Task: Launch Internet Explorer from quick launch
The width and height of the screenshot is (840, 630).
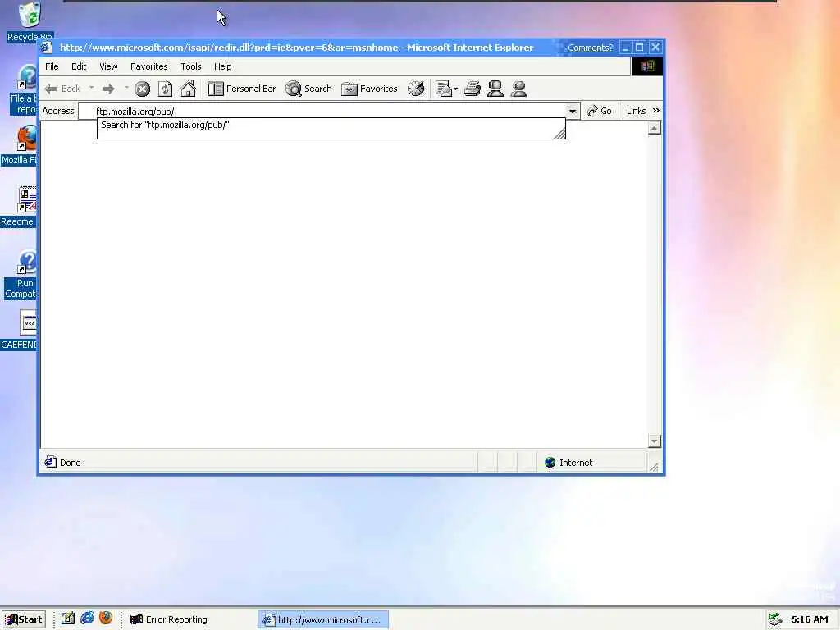Action: [87, 619]
